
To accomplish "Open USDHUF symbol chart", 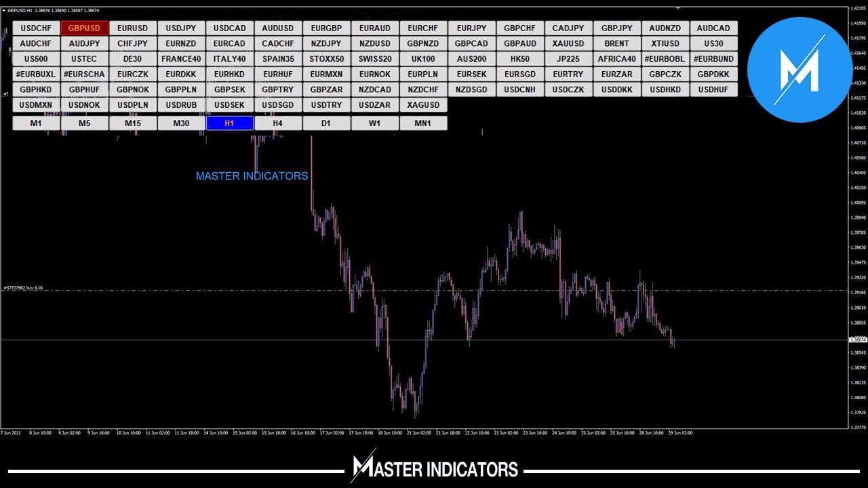I will point(713,89).
